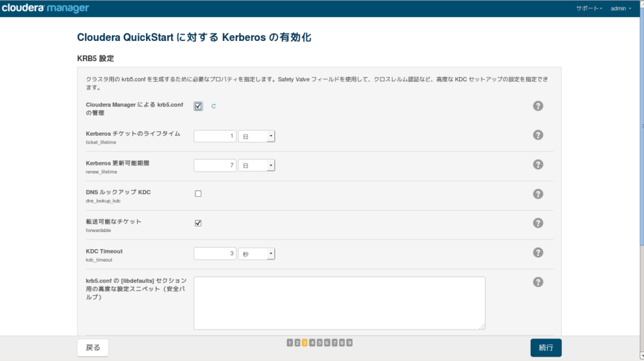This screenshot has height=361, width=644.
Task: Go to wizard step 8
Action: pyautogui.click(x=341, y=343)
